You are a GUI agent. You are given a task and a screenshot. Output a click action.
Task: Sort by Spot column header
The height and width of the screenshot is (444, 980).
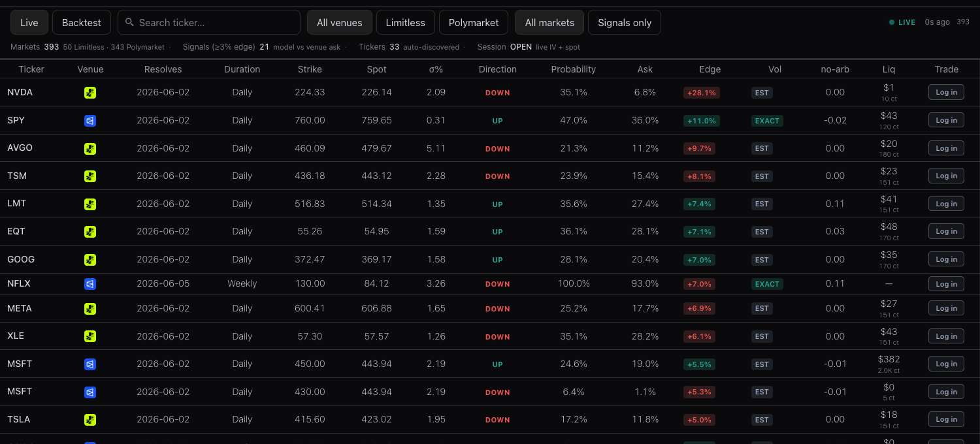376,69
